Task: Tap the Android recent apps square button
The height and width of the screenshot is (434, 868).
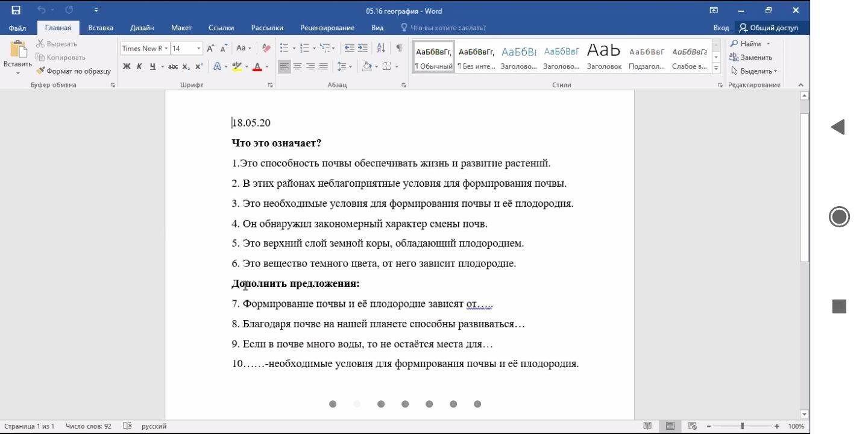Action: click(839, 306)
